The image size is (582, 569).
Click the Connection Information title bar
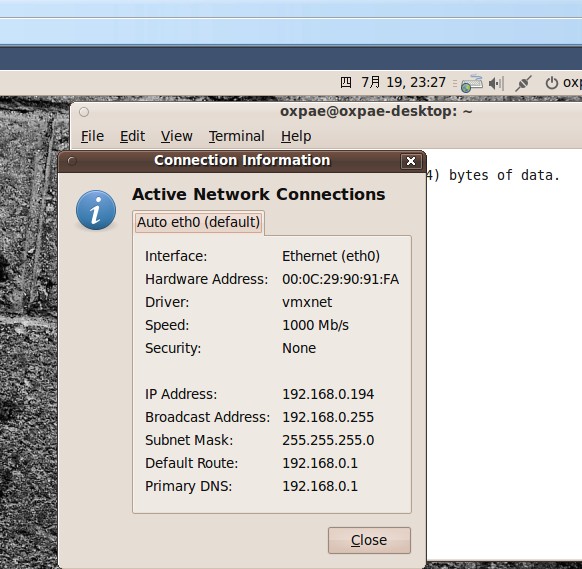point(242,161)
